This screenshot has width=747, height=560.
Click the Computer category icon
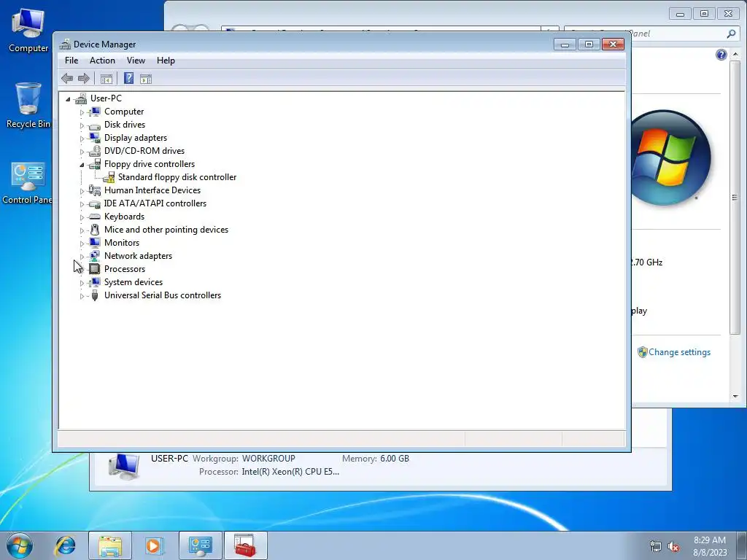click(95, 112)
